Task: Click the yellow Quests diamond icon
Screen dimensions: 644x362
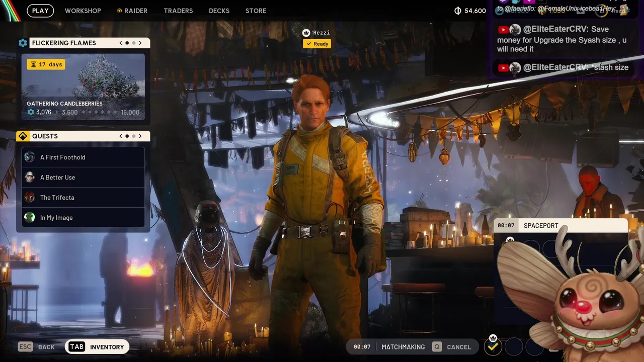Action: pos(23,136)
